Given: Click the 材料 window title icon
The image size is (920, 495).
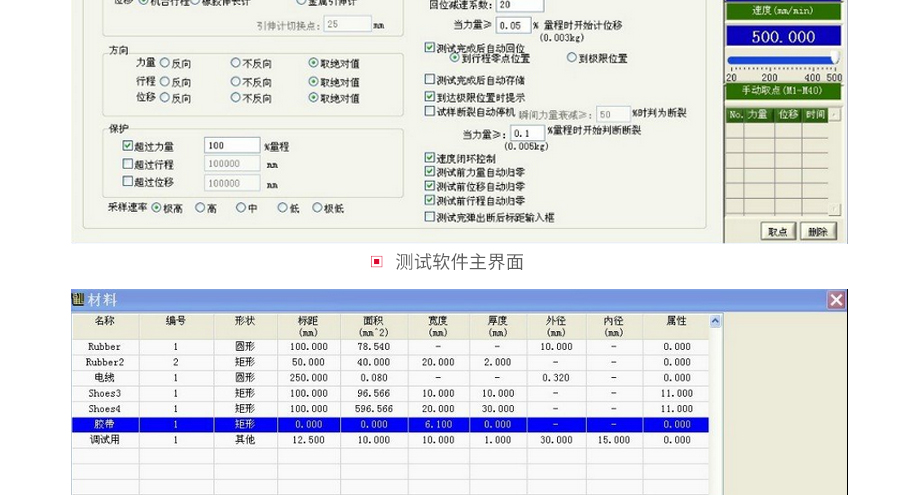Looking at the screenshot, I should pyautogui.click(x=79, y=300).
